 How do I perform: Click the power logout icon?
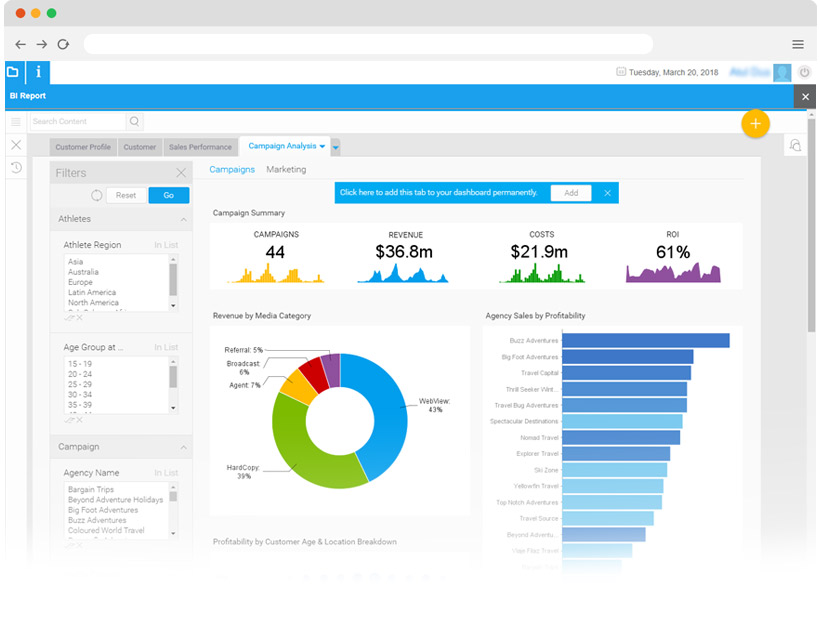[x=805, y=72]
